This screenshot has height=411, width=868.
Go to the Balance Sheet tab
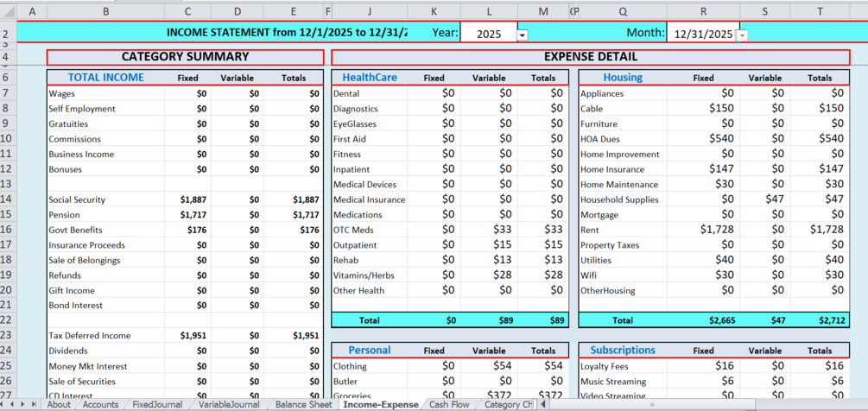[x=303, y=404]
